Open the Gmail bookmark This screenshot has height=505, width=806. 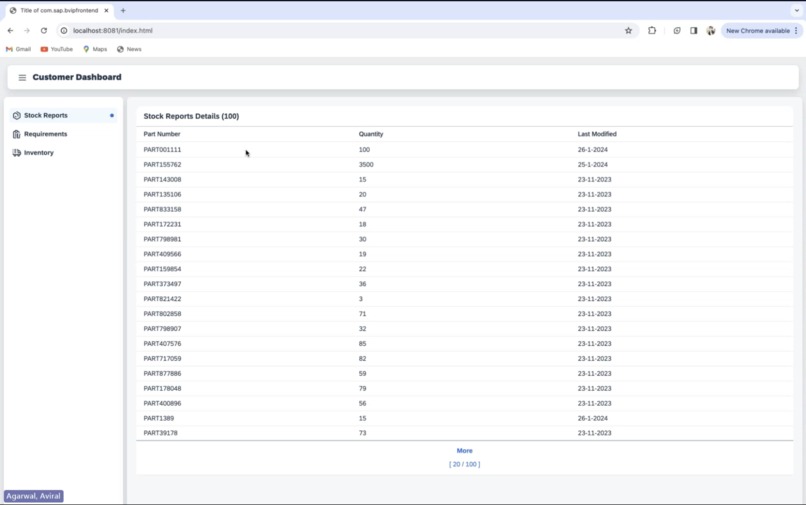[x=18, y=49]
